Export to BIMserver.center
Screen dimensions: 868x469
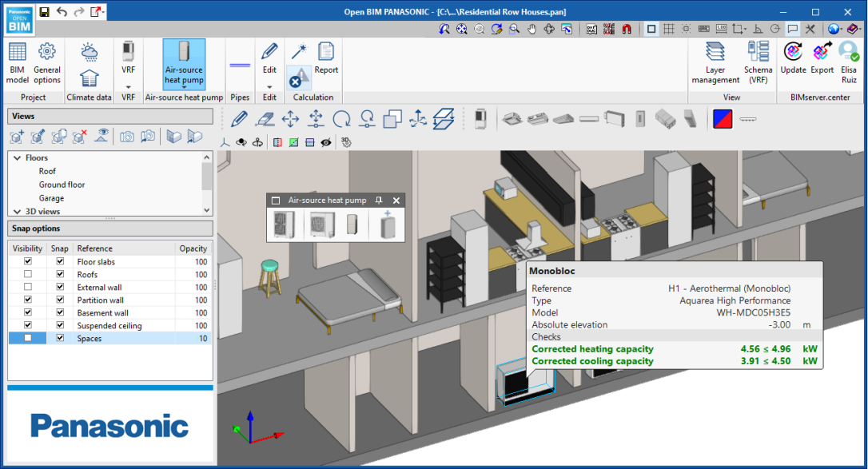pyautogui.click(x=822, y=58)
